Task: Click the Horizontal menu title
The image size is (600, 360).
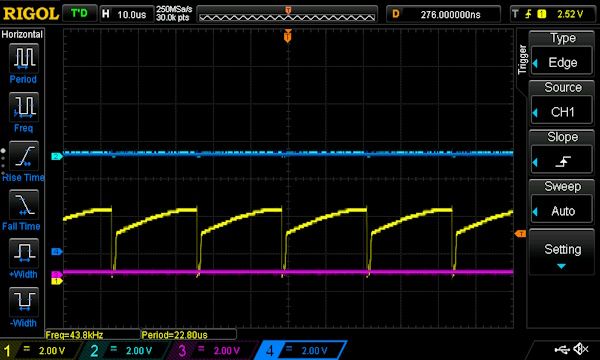Action: click(x=22, y=34)
